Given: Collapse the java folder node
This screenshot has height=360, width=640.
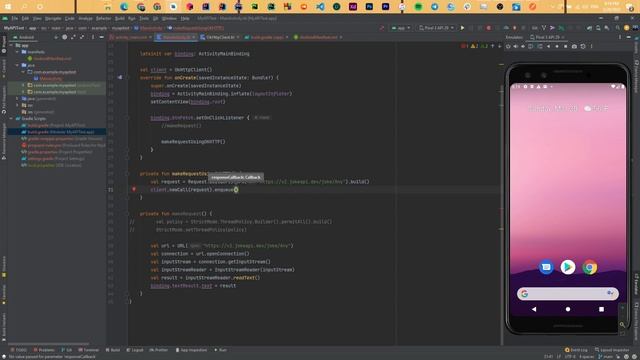Looking at the screenshot, I should 17,65.
